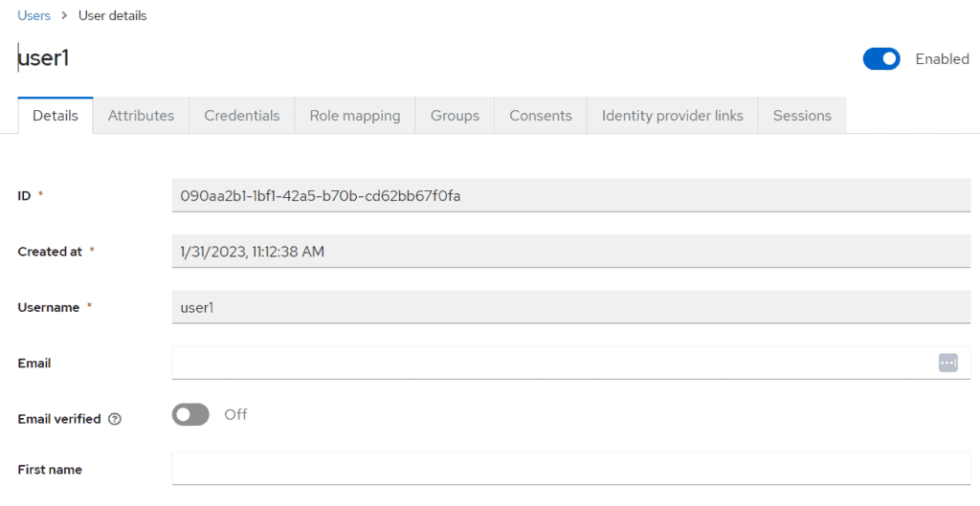
Task: Switch to the Attributes tab
Action: click(x=141, y=116)
